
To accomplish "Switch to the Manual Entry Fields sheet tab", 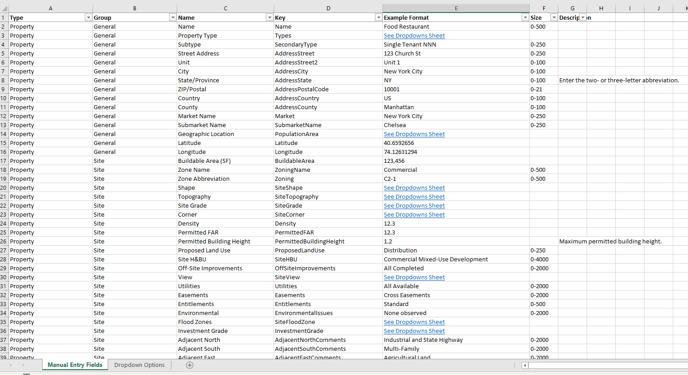I will pos(75,365).
